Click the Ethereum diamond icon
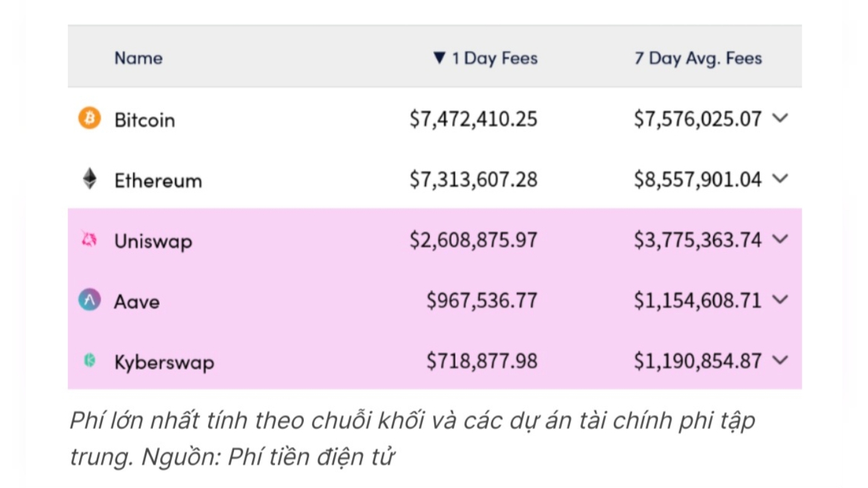The image size is (868, 488). [90, 179]
